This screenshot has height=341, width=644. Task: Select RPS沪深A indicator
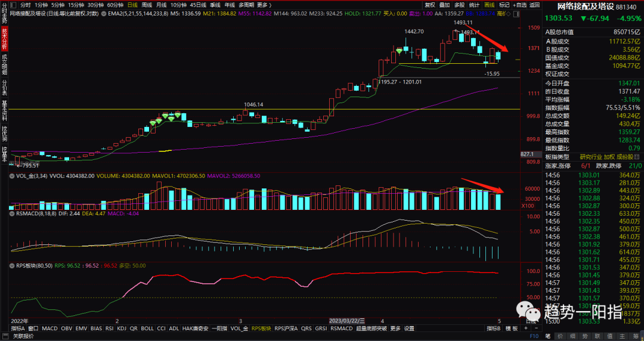pyautogui.click(x=286, y=328)
